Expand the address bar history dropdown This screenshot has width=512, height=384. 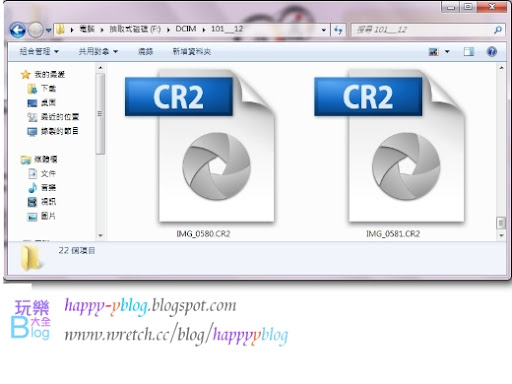(324, 30)
